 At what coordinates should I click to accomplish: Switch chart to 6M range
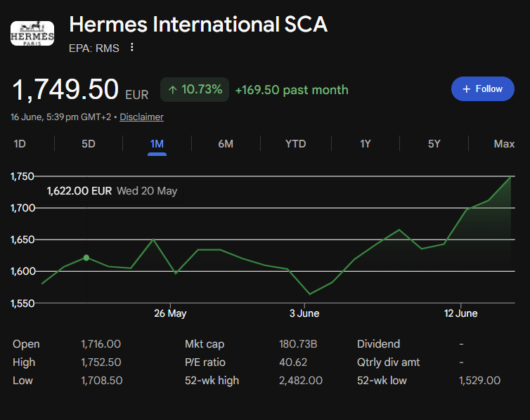pos(226,144)
